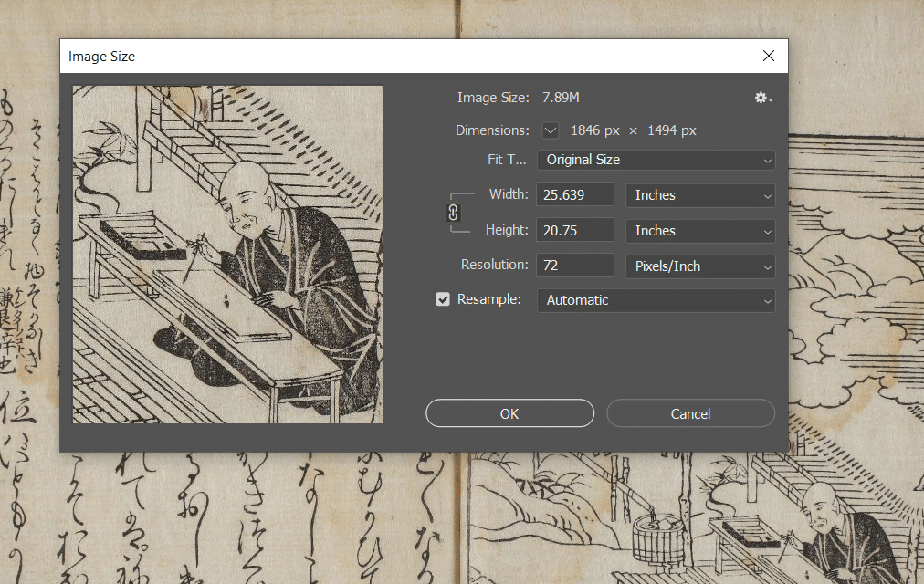
Task: Click the Resample label text
Action: coord(489,299)
